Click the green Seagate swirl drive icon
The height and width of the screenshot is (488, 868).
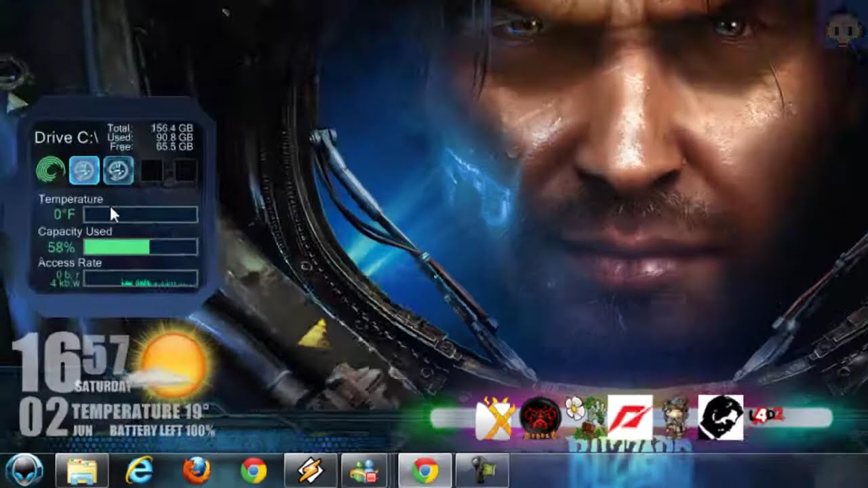coord(50,170)
